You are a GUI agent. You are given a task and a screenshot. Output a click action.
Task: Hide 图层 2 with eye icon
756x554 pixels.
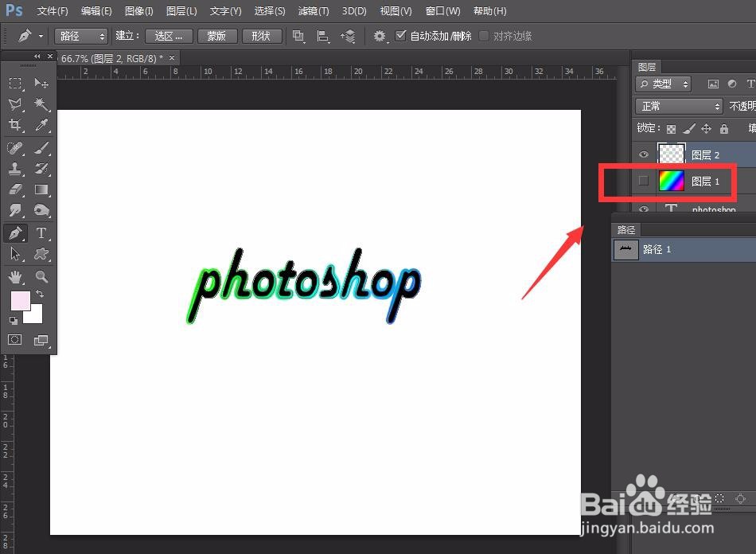(644, 154)
